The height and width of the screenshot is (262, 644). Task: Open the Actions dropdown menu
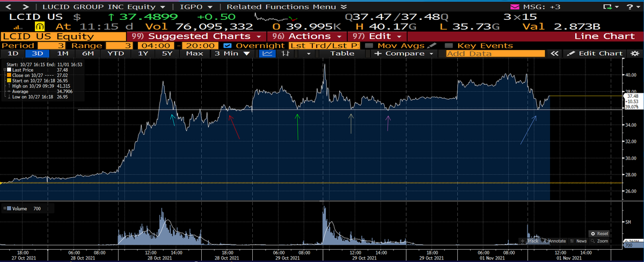307,36
